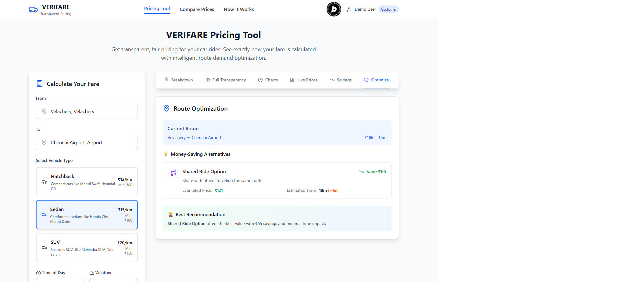Click the Shared Ride Option purple icon
644x282 pixels.
tap(174, 173)
